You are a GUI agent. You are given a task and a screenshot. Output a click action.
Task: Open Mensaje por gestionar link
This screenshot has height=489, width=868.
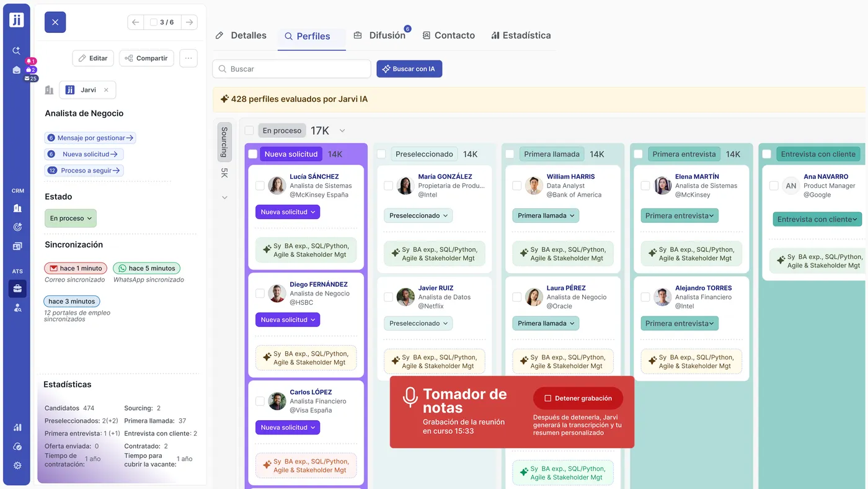click(90, 138)
